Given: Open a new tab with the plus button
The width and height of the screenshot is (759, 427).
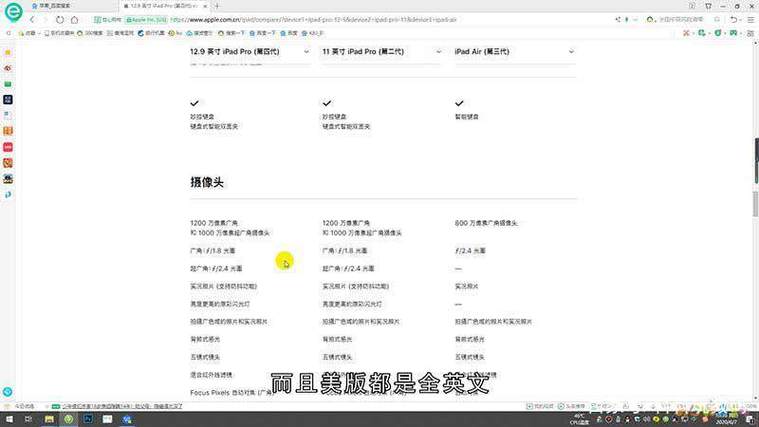Looking at the screenshot, I should tap(216, 6).
